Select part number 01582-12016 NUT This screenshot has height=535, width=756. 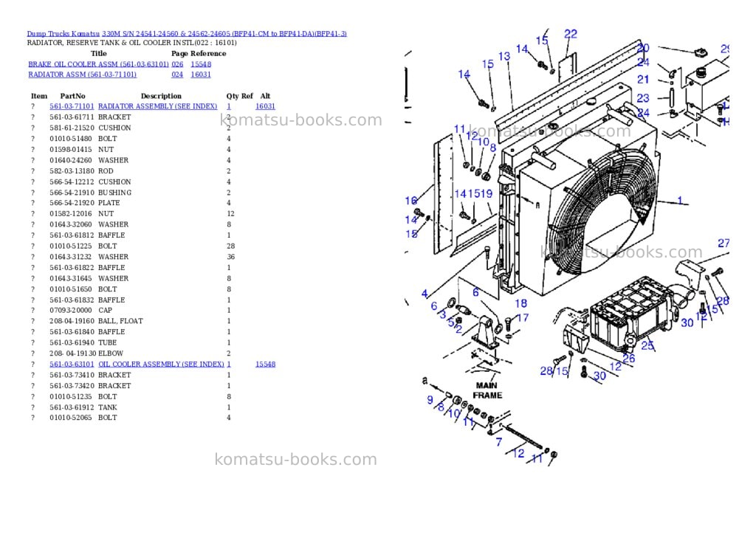click(71, 213)
